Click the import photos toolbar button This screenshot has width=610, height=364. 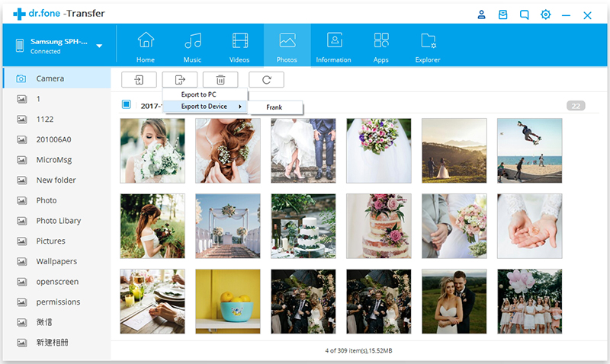point(139,80)
